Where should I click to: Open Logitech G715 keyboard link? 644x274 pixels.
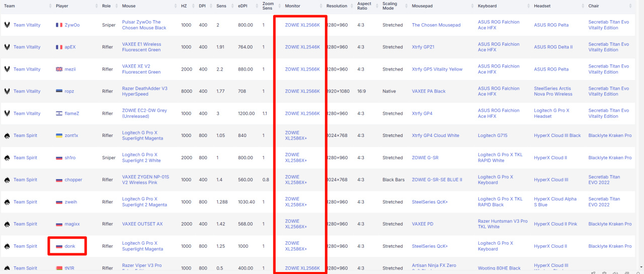(x=493, y=135)
